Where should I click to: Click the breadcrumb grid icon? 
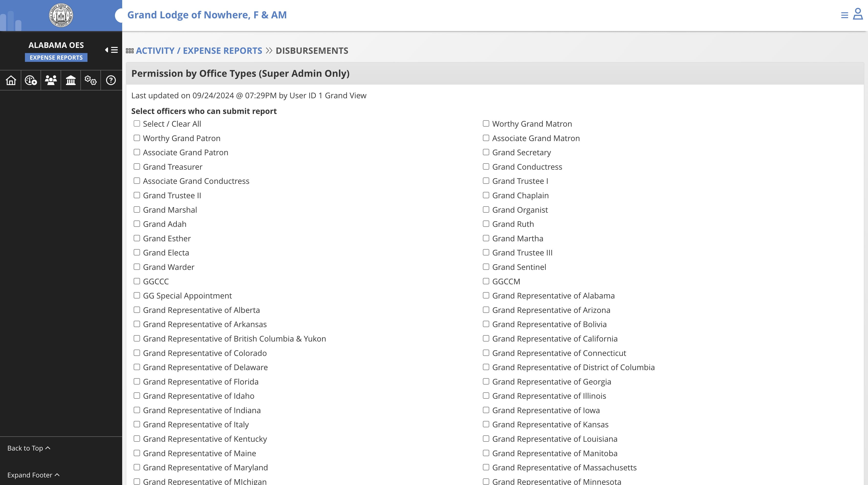pos(130,51)
